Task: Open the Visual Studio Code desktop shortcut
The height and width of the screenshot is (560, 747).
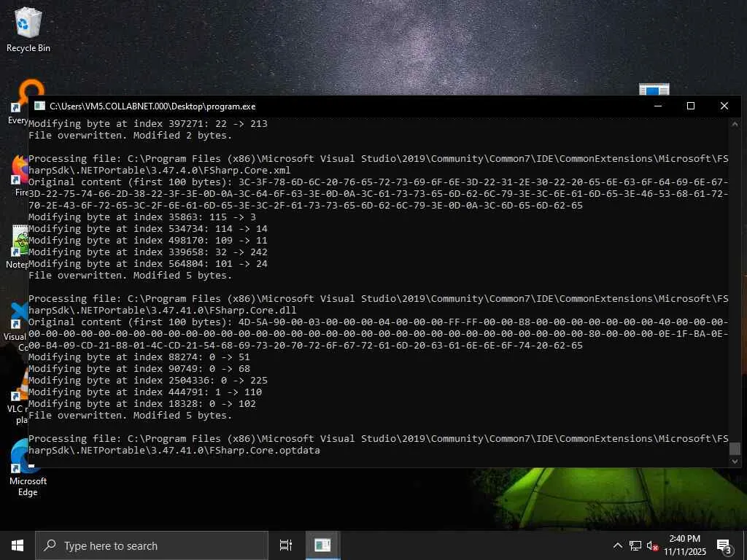Action: (18, 327)
